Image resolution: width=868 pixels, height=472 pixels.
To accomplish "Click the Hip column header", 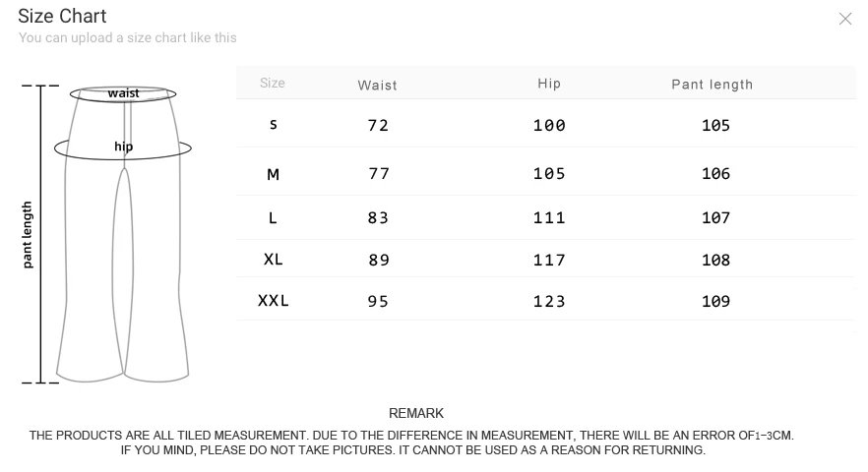I will pos(549,84).
